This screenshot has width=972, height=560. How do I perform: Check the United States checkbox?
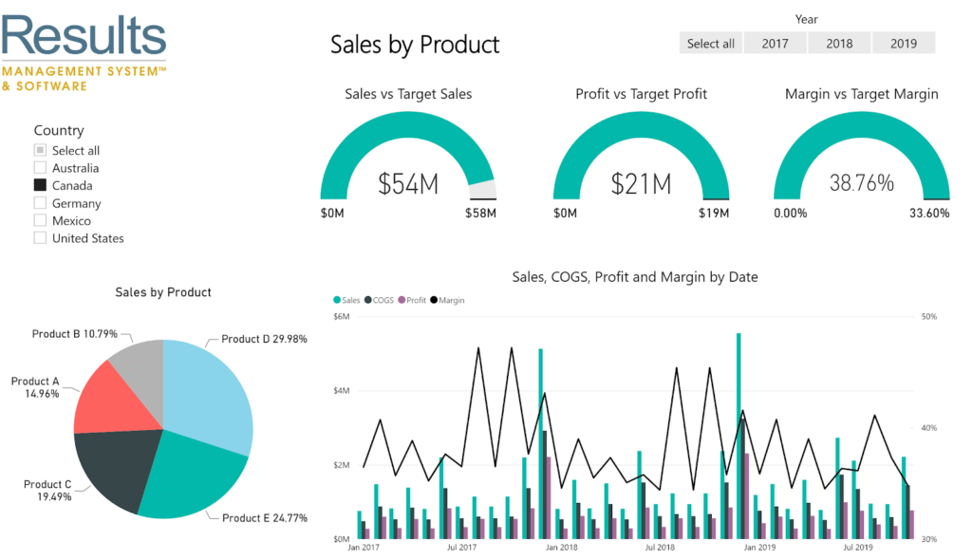(x=40, y=237)
